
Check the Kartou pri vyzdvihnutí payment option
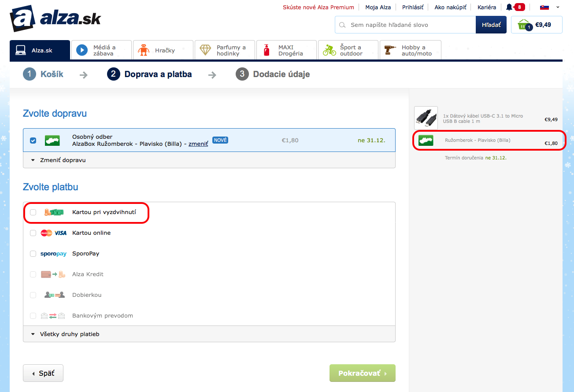[x=33, y=212]
